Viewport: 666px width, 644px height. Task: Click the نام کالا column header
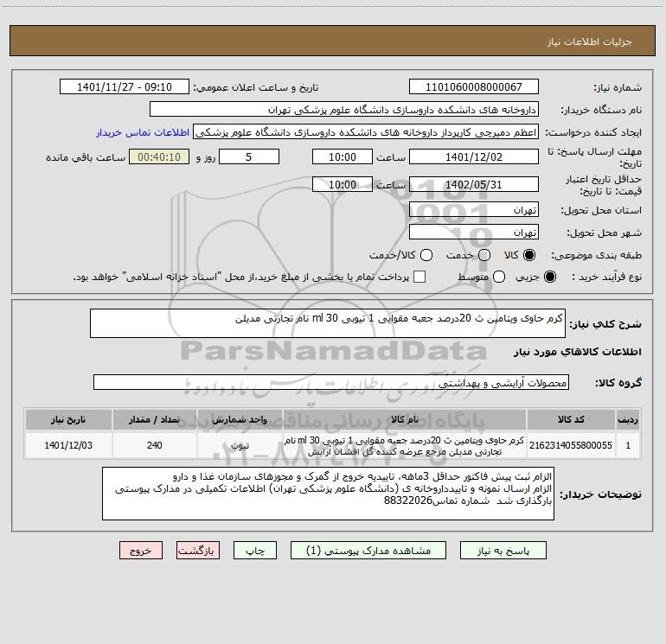click(405, 419)
